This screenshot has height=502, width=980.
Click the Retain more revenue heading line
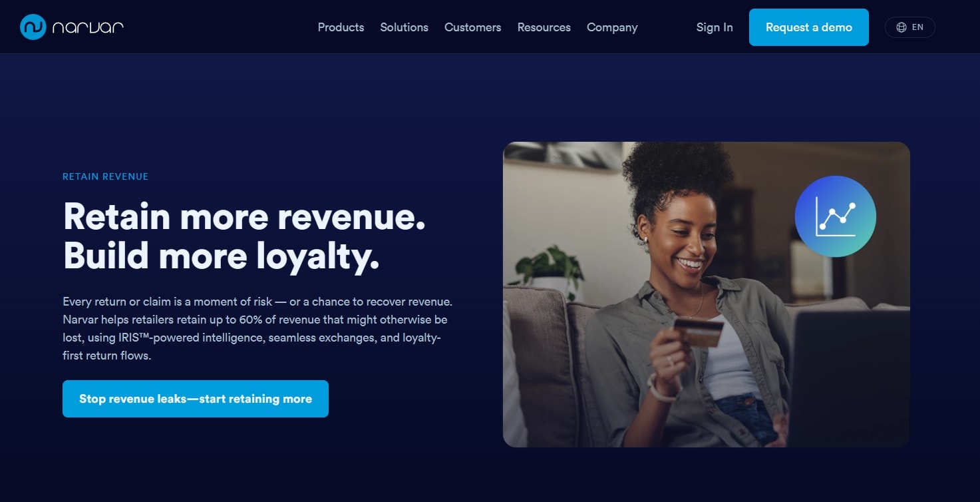pyautogui.click(x=244, y=216)
